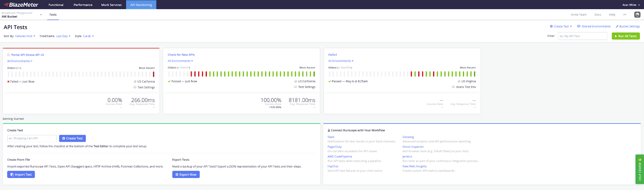Image resolution: width=644 pixels, height=190 pixels.
Task: Expand the Sort By Failures First dropdown
Action: click(x=25, y=36)
